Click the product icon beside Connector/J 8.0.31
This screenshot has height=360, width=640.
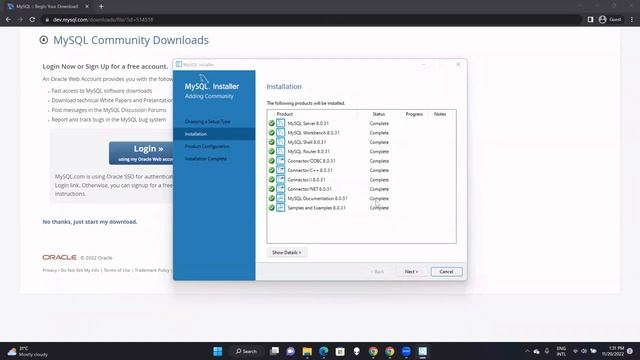pos(280,180)
